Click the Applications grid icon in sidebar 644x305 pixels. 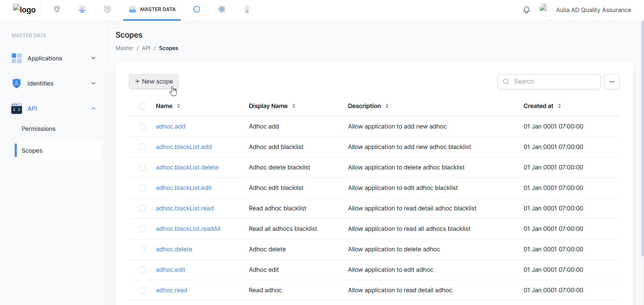point(16,58)
